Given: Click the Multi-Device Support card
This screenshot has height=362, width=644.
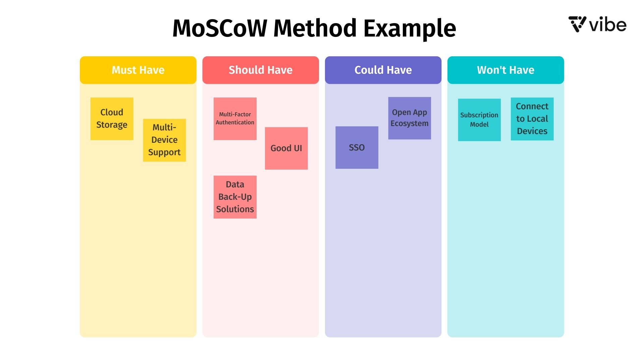Looking at the screenshot, I should [x=164, y=140].
